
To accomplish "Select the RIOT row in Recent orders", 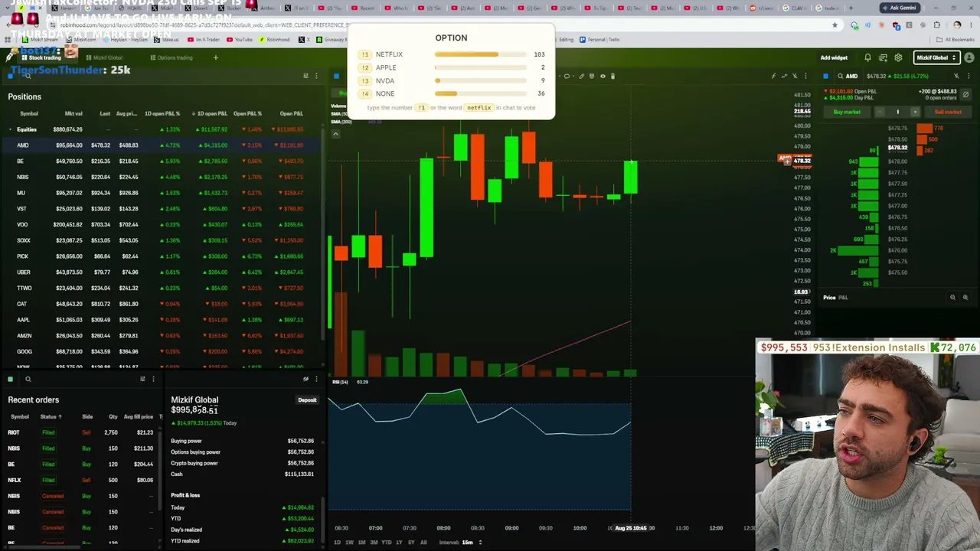I will (82, 432).
